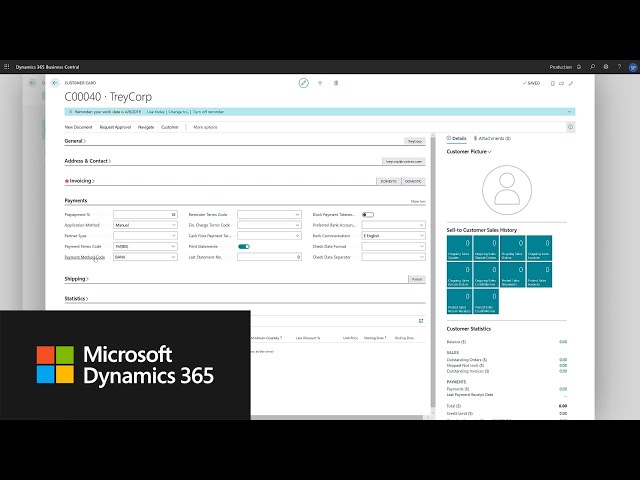Switch to the Attachments tab
The height and width of the screenshot is (480, 640).
[494, 138]
